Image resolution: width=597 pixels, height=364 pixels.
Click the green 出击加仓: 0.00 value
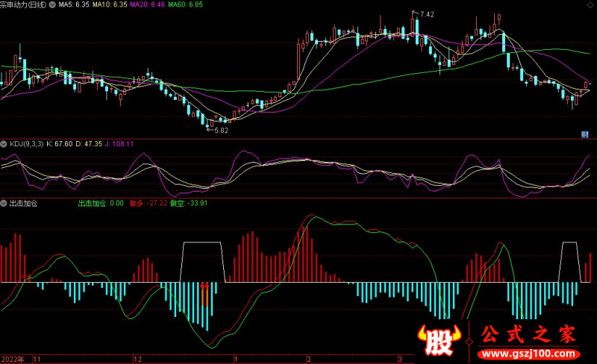click(101, 204)
